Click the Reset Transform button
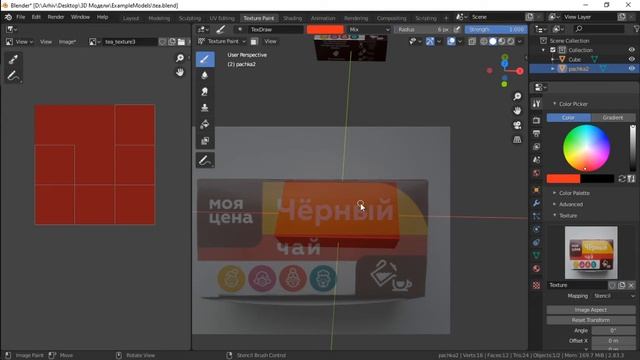The height and width of the screenshot is (360, 640). (x=591, y=320)
